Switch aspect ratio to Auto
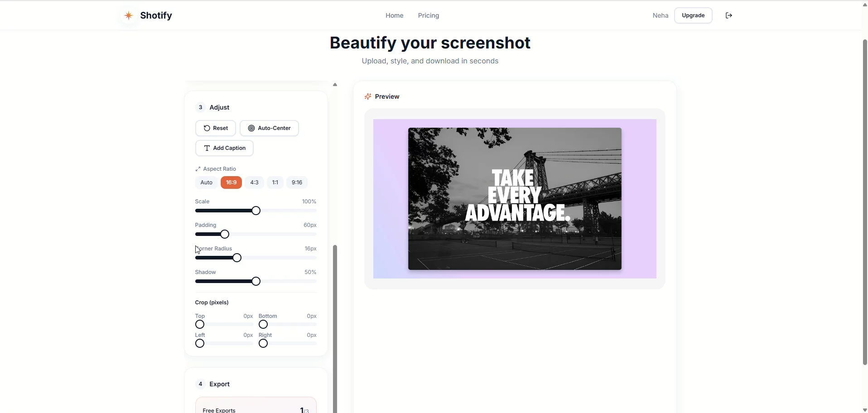Screen dimensions: 868x413 point(206,182)
